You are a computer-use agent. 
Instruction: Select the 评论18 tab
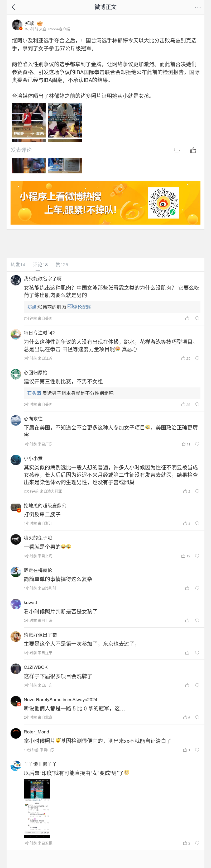(40, 264)
